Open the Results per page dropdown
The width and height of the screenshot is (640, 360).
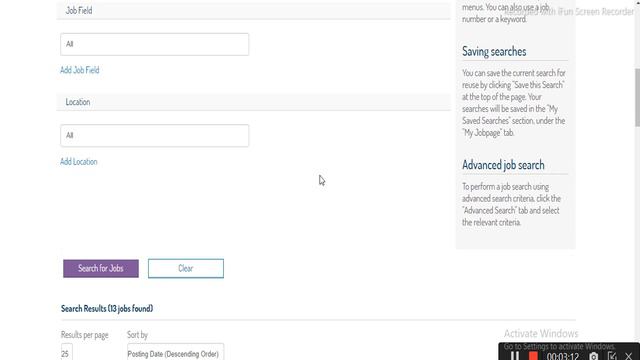tap(67, 353)
